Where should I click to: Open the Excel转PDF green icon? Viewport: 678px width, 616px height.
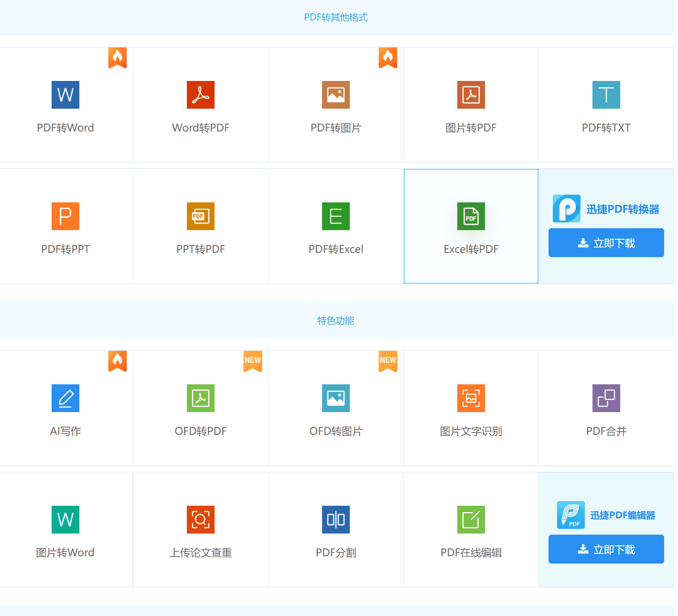click(x=471, y=216)
